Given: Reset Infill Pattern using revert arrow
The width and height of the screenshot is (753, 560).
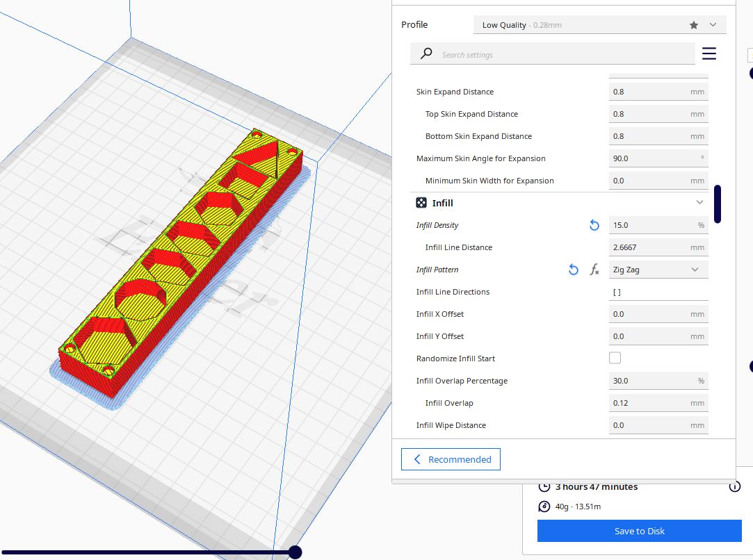Looking at the screenshot, I should (573, 270).
